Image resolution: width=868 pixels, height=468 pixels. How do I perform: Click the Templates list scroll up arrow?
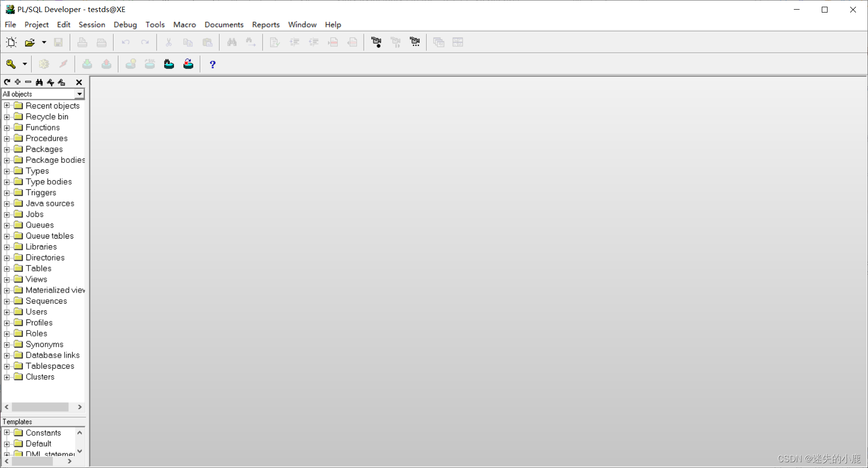click(x=80, y=432)
